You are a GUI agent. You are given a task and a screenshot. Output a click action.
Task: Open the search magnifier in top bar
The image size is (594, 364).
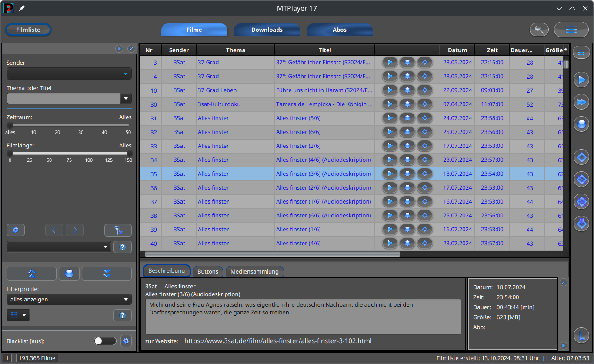pyautogui.click(x=539, y=30)
